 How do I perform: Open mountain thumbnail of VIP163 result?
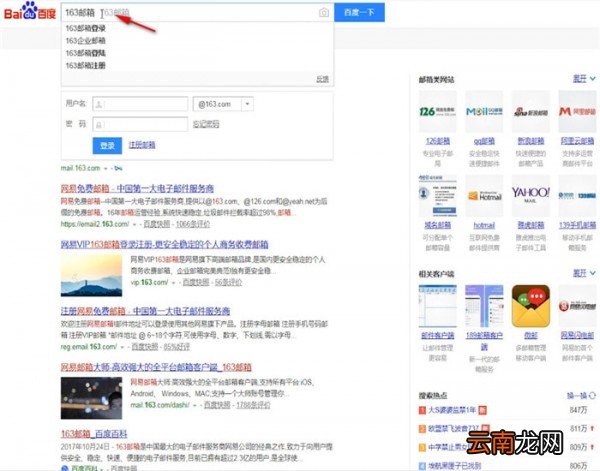click(x=91, y=275)
